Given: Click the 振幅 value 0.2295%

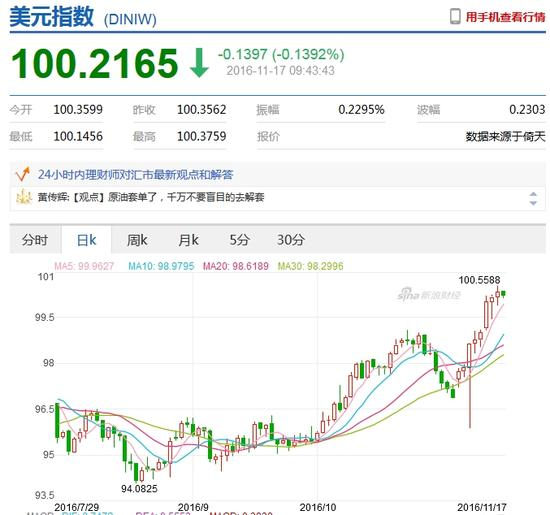Looking at the screenshot, I should pos(361,109).
